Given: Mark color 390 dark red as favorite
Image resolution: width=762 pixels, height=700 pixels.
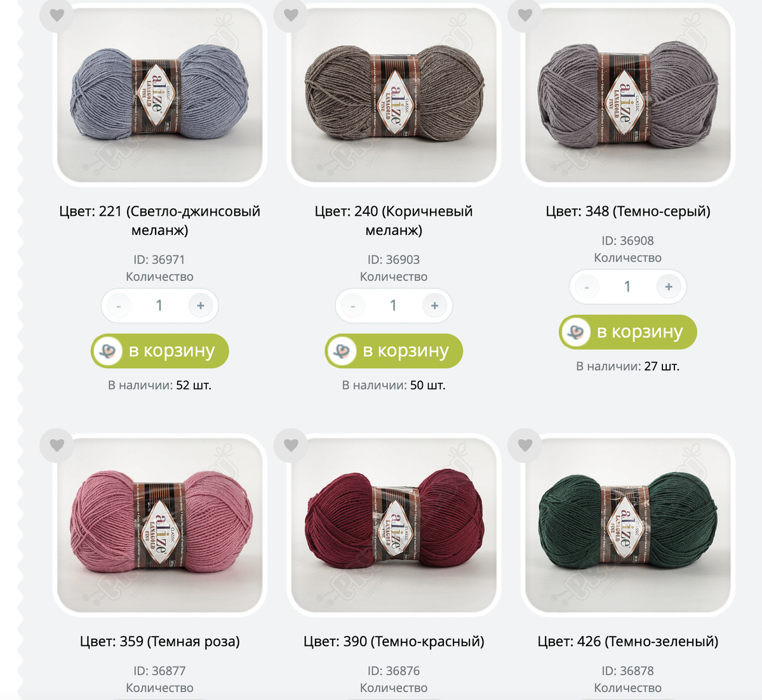Looking at the screenshot, I should coord(291,445).
